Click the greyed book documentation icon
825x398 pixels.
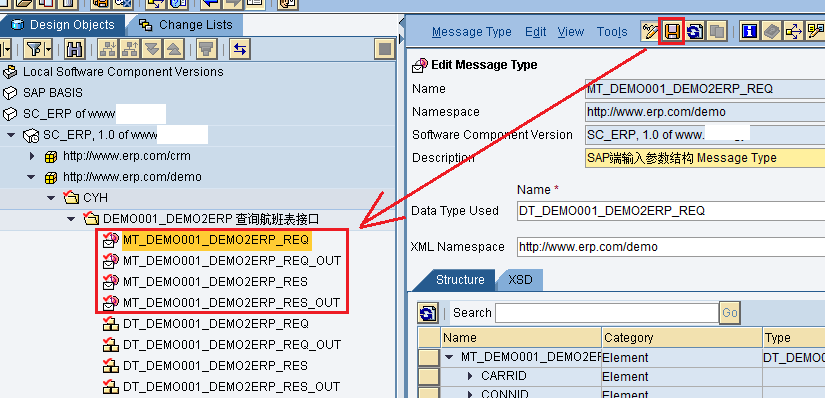[772, 32]
